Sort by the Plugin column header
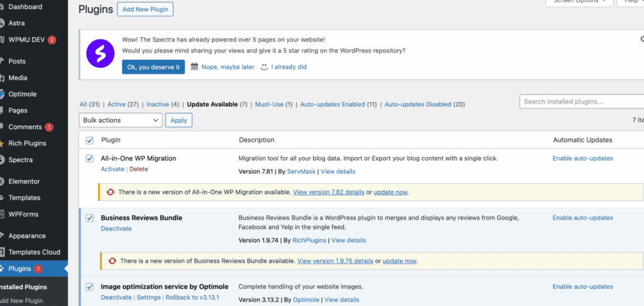 pos(111,140)
